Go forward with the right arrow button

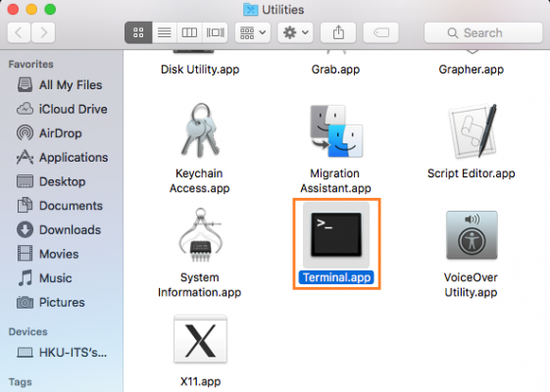[x=43, y=32]
